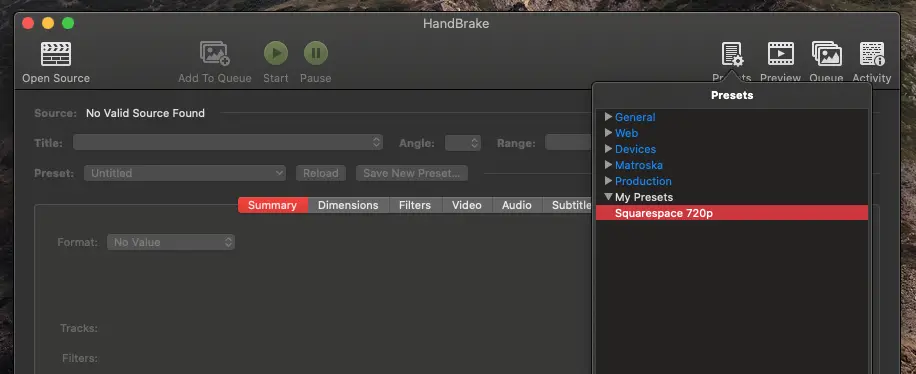
Task: Click the HandBrake window title
Action: click(456, 24)
